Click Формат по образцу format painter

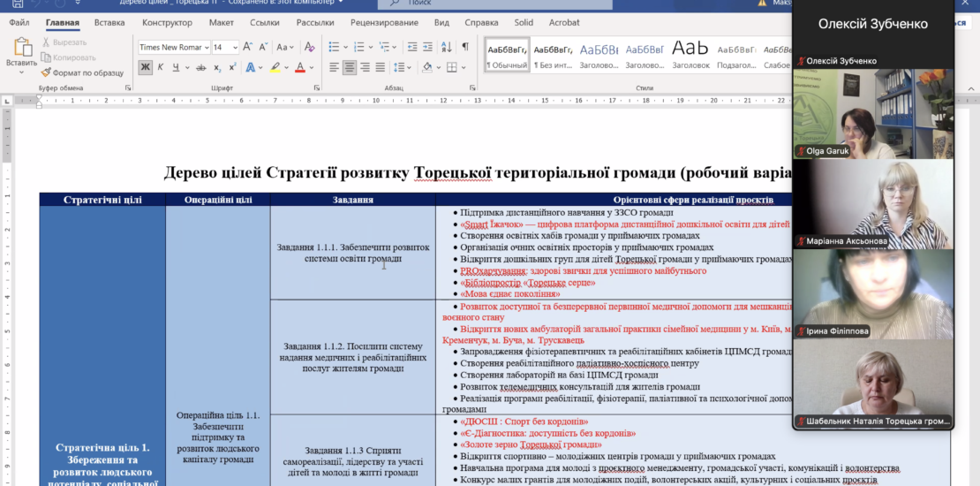tap(82, 72)
